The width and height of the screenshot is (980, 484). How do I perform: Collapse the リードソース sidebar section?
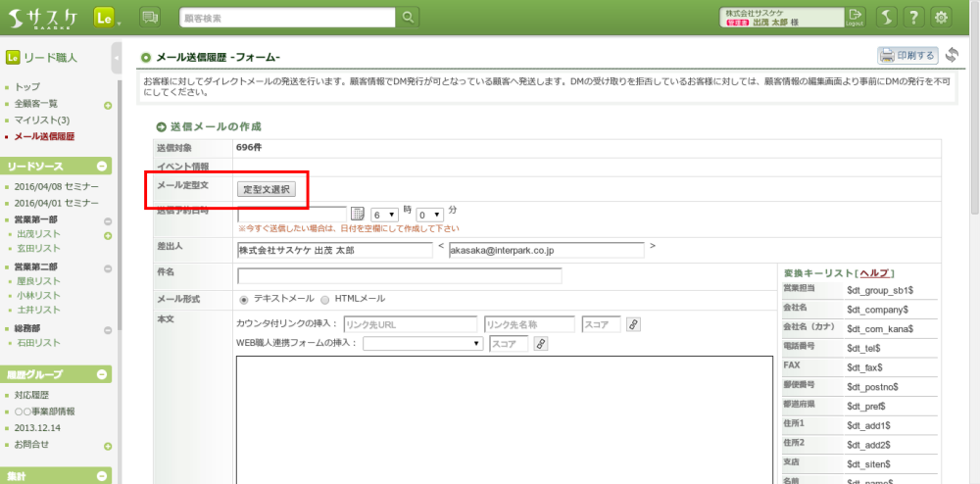[x=102, y=167]
